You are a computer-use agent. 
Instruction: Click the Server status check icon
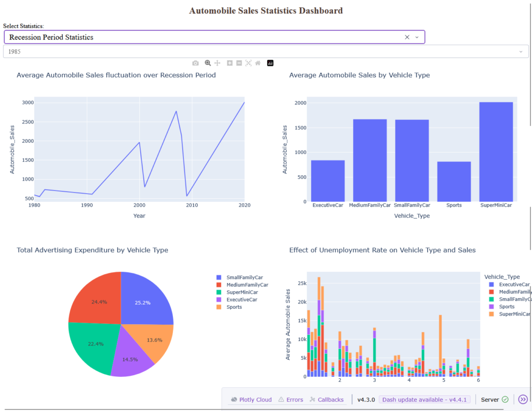(x=505, y=400)
